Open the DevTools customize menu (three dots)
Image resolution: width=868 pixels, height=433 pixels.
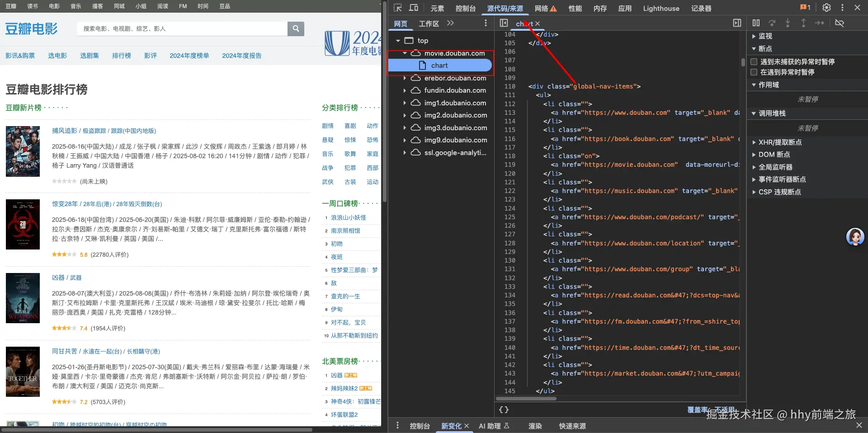[842, 8]
